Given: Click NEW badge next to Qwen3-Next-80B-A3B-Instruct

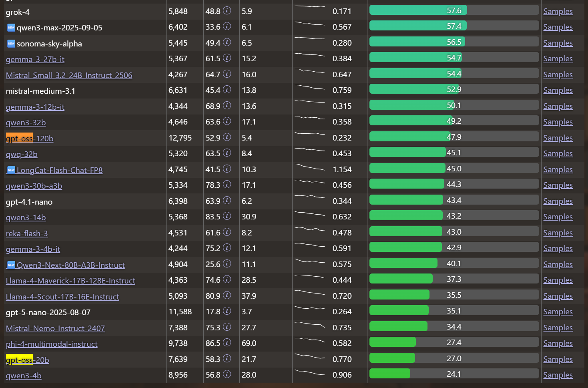Looking at the screenshot, I should [11, 265].
